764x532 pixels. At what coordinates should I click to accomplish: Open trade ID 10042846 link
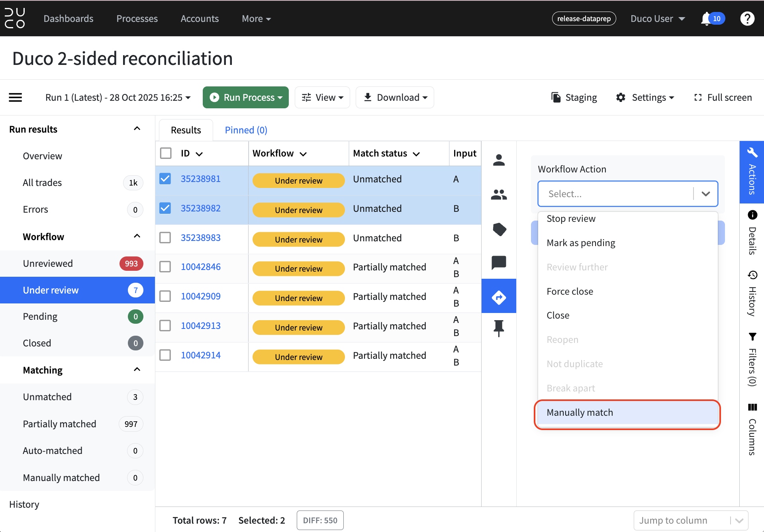click(201, 267)
